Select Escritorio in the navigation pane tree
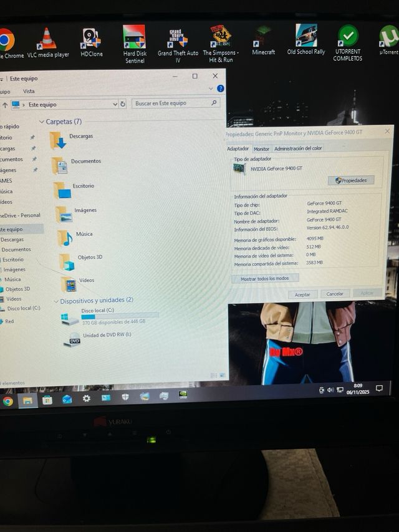Screen dimensions: 399x532 (13, 259)
